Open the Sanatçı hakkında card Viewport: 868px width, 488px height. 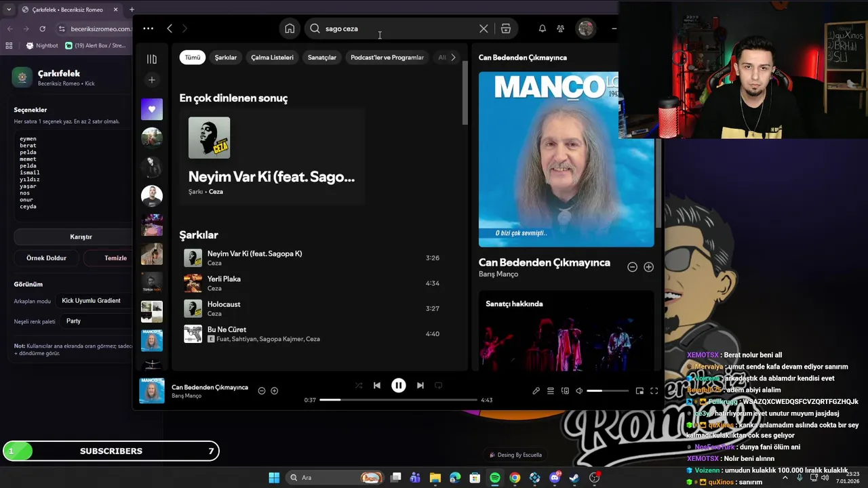pos(566,330)
